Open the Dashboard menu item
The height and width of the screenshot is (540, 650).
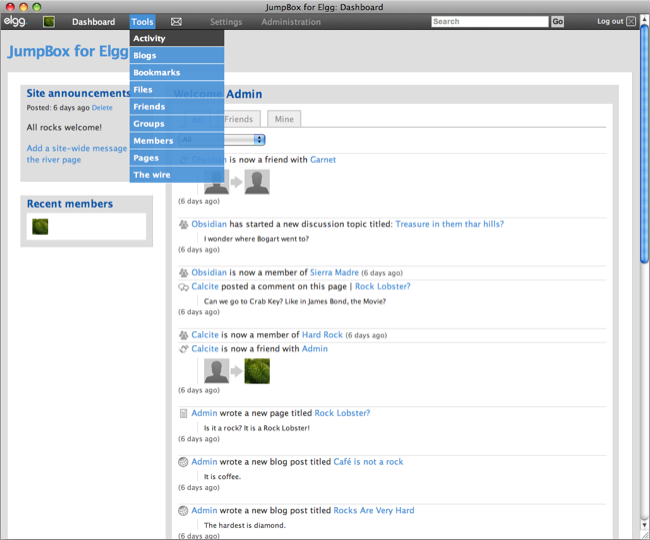[94, 22]
